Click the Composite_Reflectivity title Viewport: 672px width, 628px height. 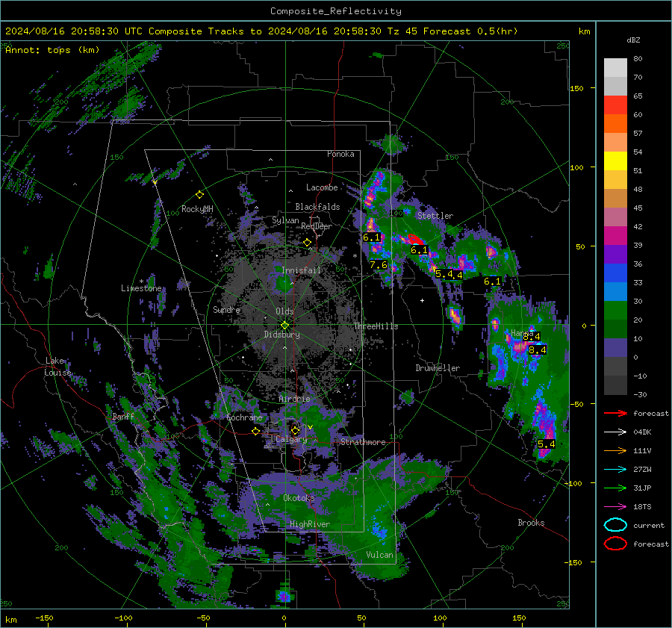(x=336, y=11)
